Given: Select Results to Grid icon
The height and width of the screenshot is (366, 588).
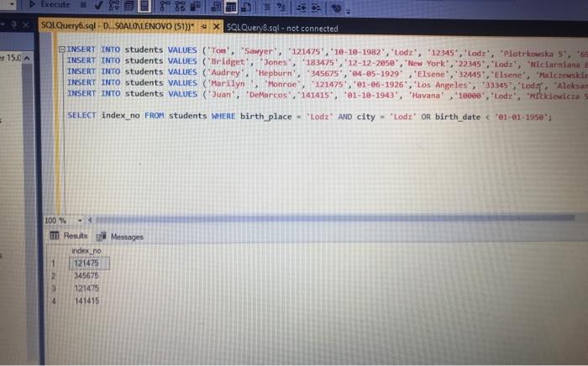Looking at the screenshot, I should click(231, 7).
